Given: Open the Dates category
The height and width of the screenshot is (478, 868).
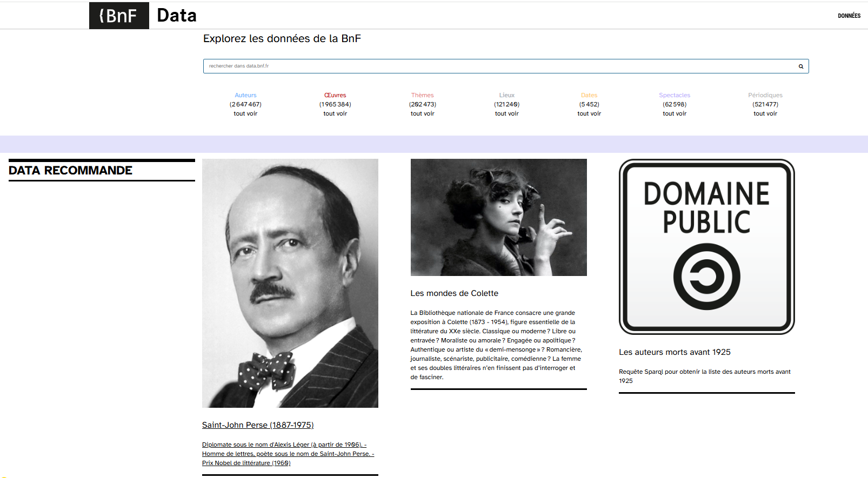Looking at the screenshot, I should (x=589, y=95).
